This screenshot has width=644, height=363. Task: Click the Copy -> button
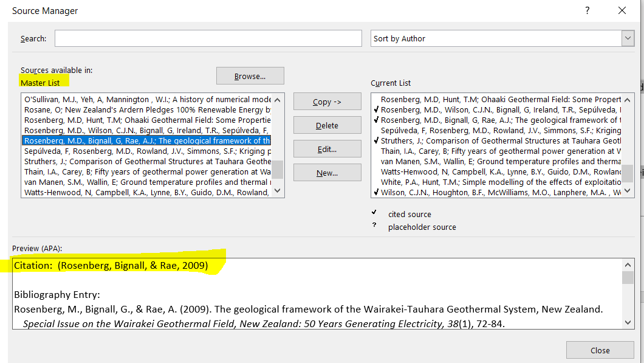click(327, 102)
